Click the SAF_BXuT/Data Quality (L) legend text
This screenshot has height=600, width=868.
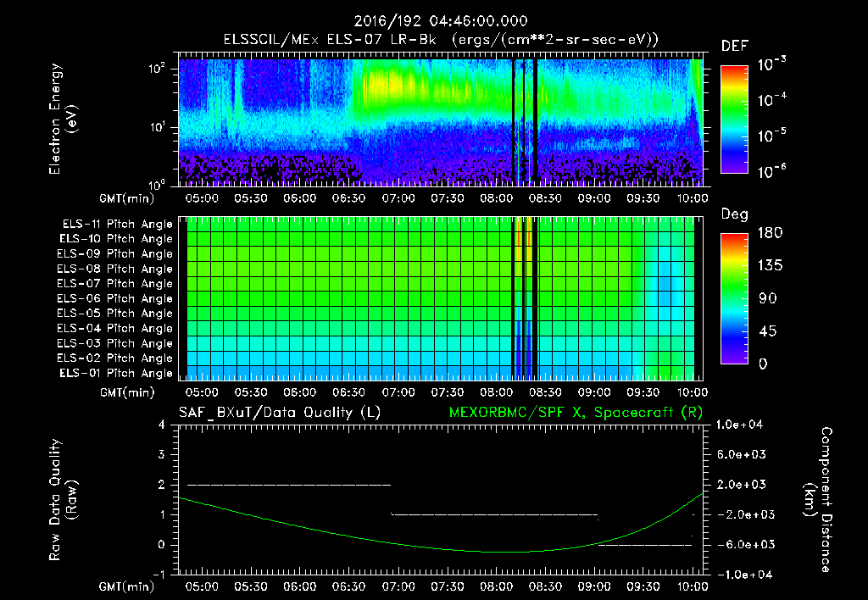point(280,413)
